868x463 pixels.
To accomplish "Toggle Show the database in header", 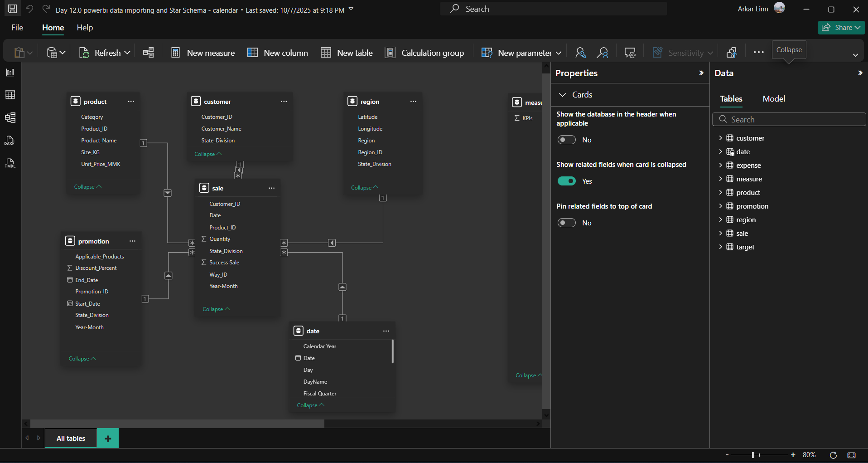I will 566,140.
